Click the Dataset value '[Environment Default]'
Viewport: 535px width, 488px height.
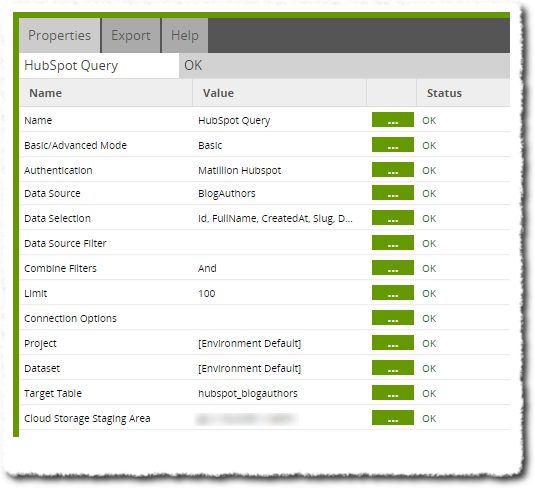249,368
